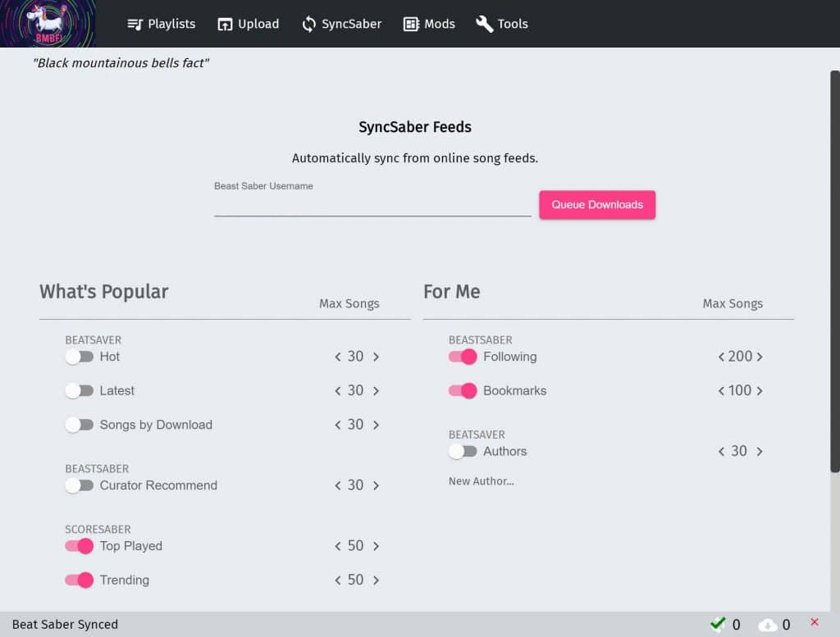Turn off the Bookmarks toggle
840x637 pixels.
463,391
